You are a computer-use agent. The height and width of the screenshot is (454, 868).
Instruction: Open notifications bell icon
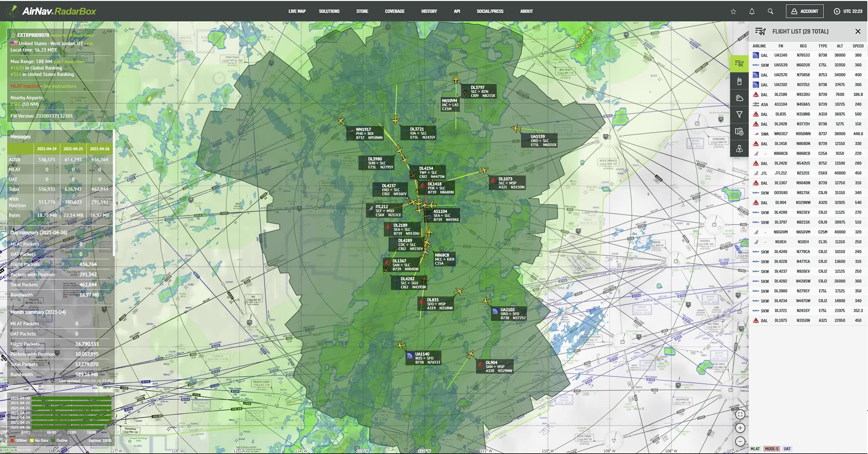coord(752,12)
